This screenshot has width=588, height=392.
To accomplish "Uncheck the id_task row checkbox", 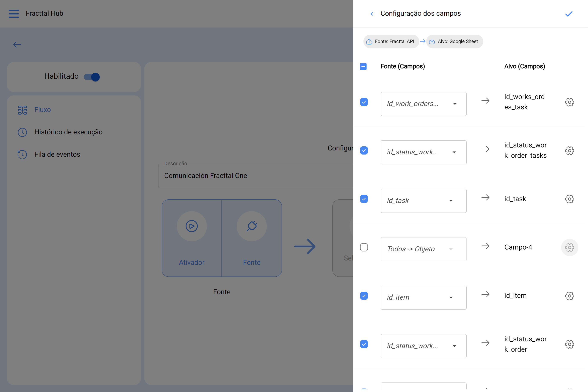I will coord(364,199).
